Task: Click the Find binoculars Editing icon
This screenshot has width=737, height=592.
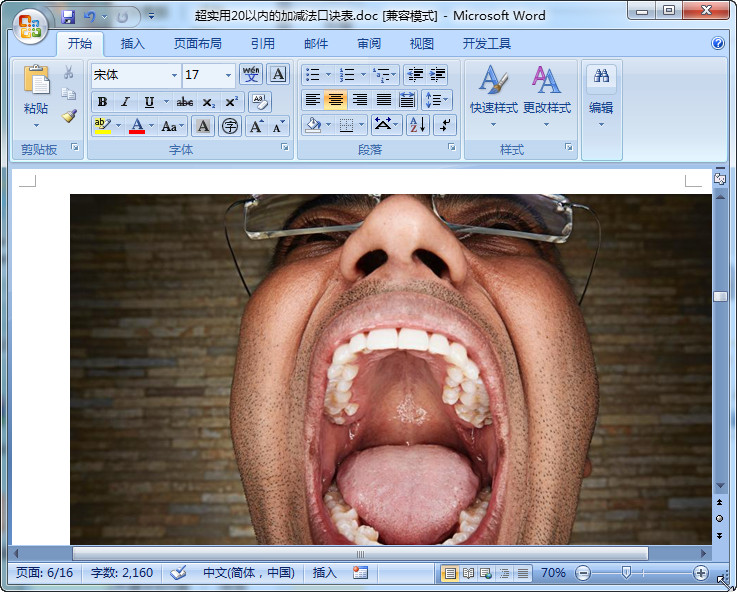Action: 601,76
